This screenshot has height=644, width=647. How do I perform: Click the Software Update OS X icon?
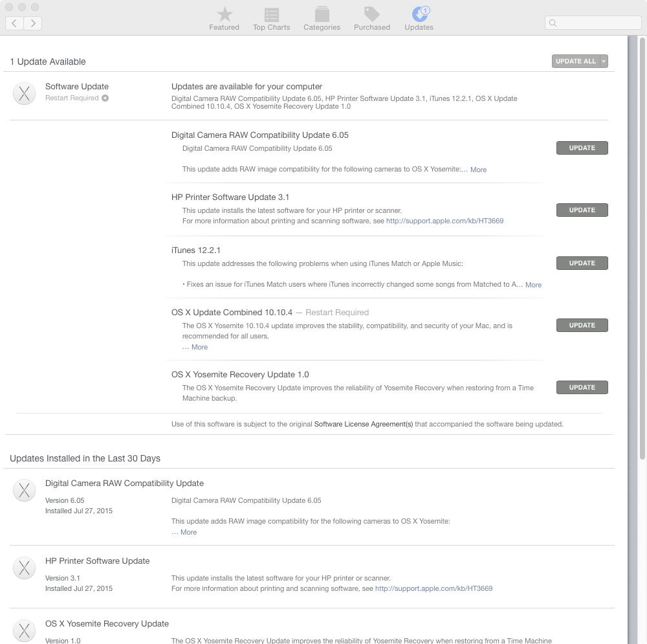(x=25, y=94)
